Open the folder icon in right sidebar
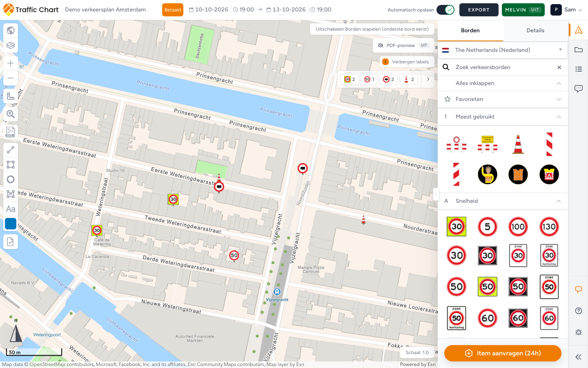Image resolution: width=588 pixels, height=368 pixels. coord(579,49)
